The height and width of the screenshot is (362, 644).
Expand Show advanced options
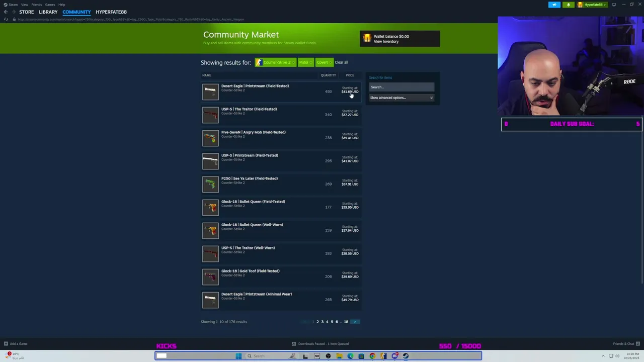[401, 98]
